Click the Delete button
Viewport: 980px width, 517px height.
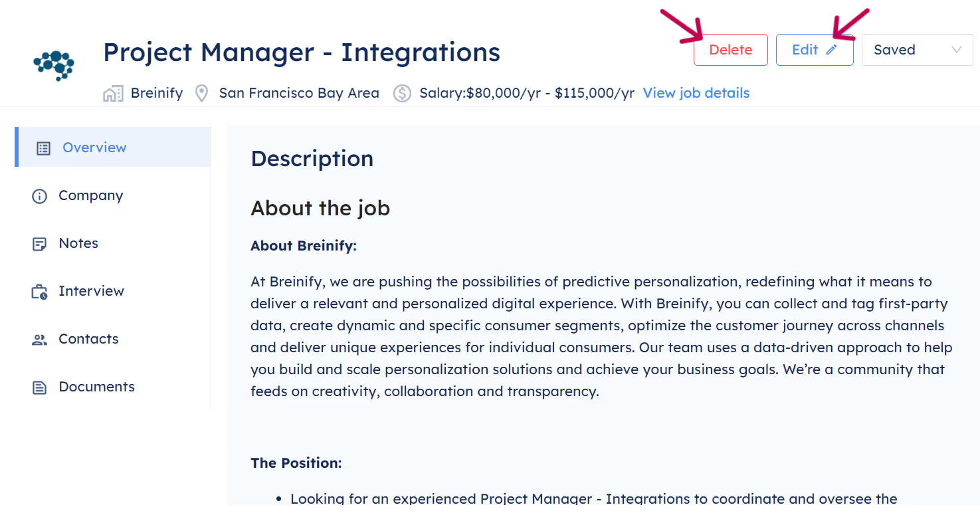tap(730, 49)
